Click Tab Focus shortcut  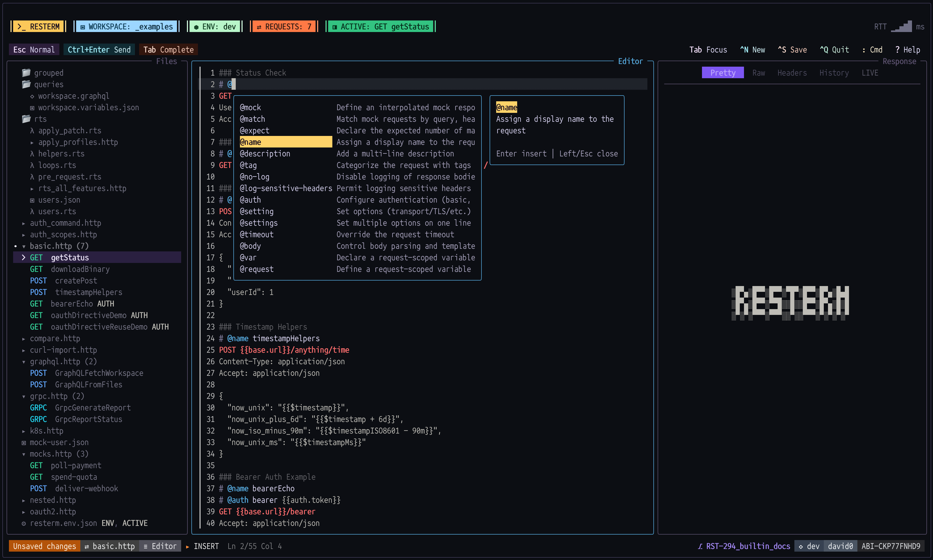[x=708, y=49]
